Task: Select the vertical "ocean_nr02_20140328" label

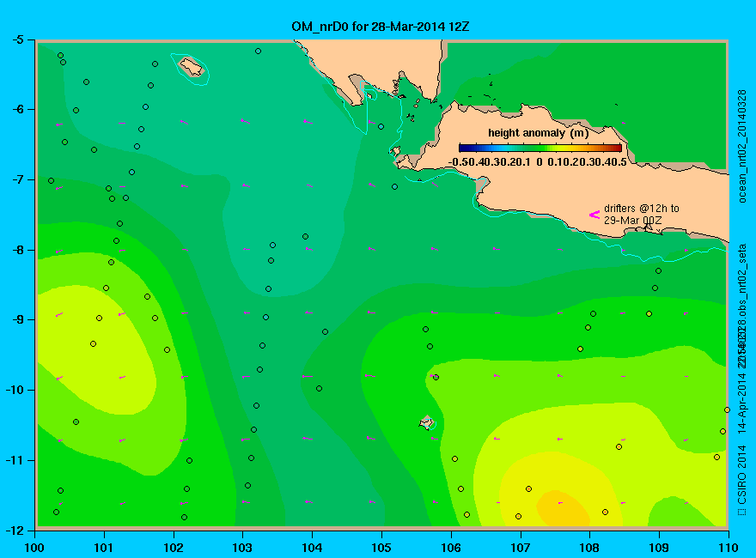Action: coord(742,146)
